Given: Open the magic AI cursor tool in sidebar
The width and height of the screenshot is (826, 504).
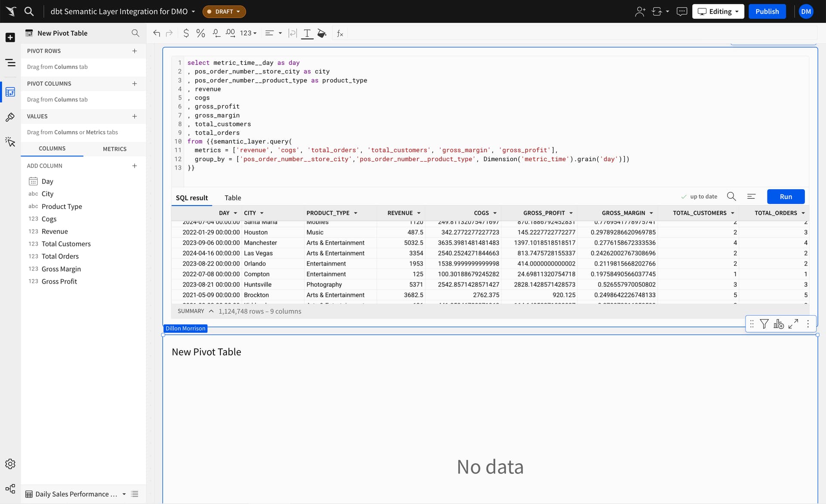Looking at the screenshot, I should click(x=10, y=142).
